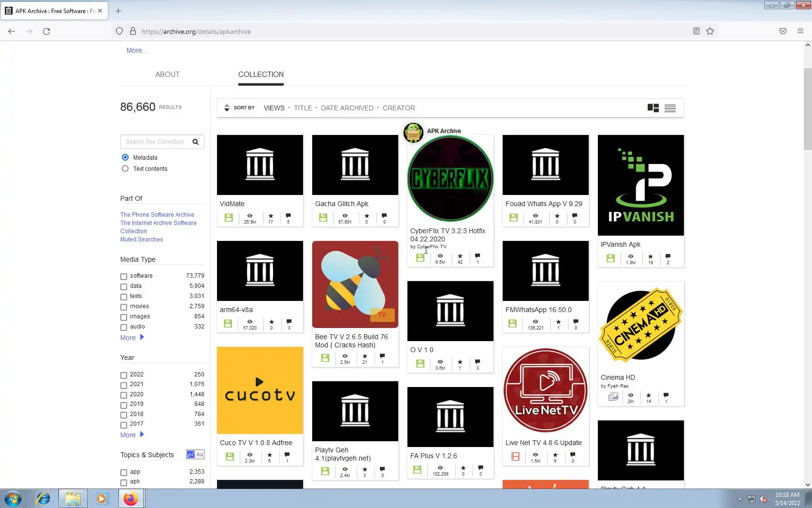The height and width of the screenshot is (508, 812).
Task: Open the ABOUT tab
Action: [x=167, y=75]
